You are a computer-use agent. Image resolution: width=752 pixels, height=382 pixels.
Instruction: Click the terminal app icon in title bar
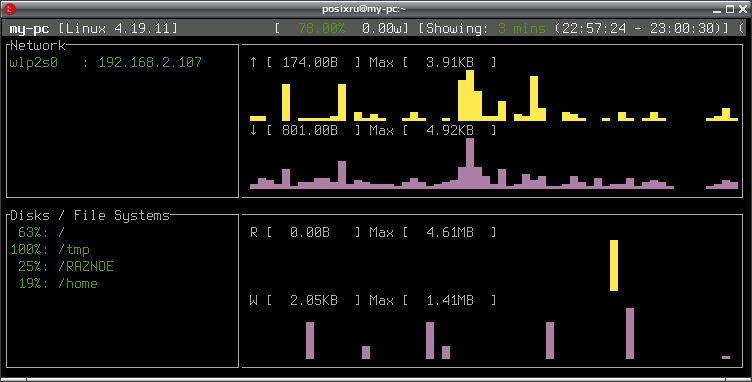[x=9, y=9]
